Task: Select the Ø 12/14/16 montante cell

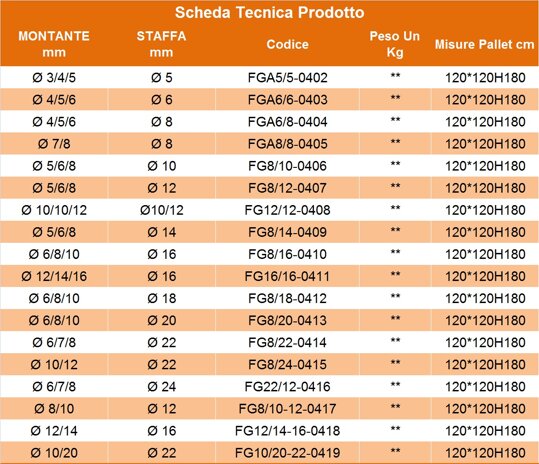Action: click(x=54, y=276)
